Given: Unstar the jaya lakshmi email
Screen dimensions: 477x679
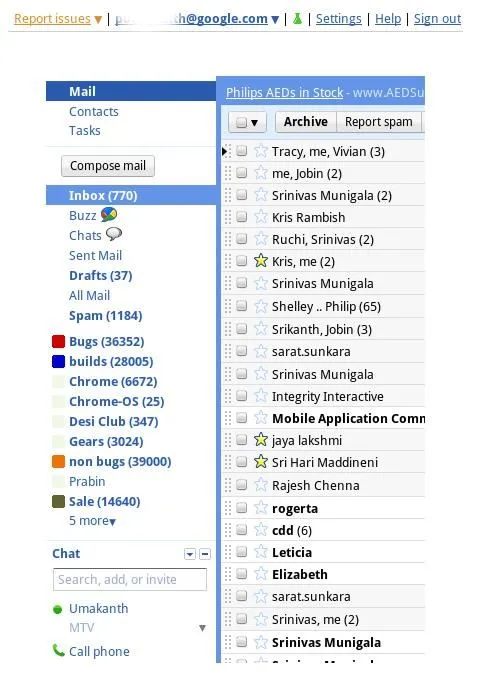Looking at the screenshot, I should pyautogui.click(x=261, y=440).
